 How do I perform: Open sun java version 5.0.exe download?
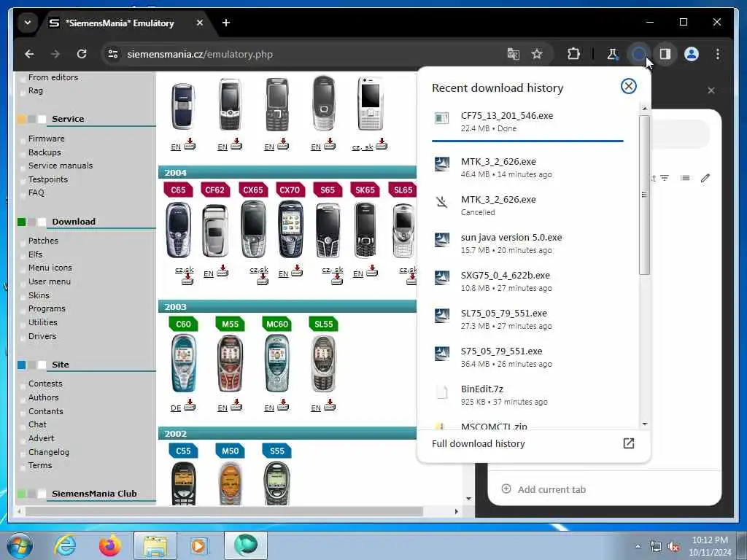click(x=527, y=244)
